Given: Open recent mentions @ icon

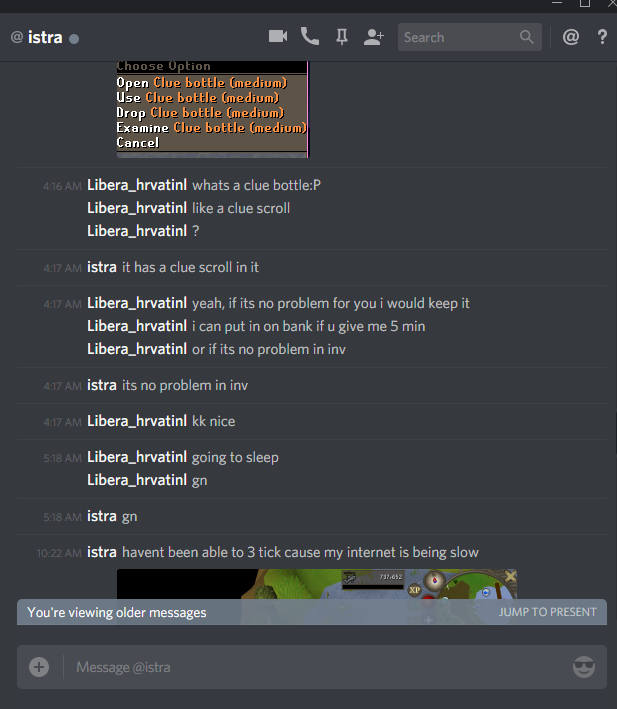Looking at the screenshot, I should pos(571,37).
